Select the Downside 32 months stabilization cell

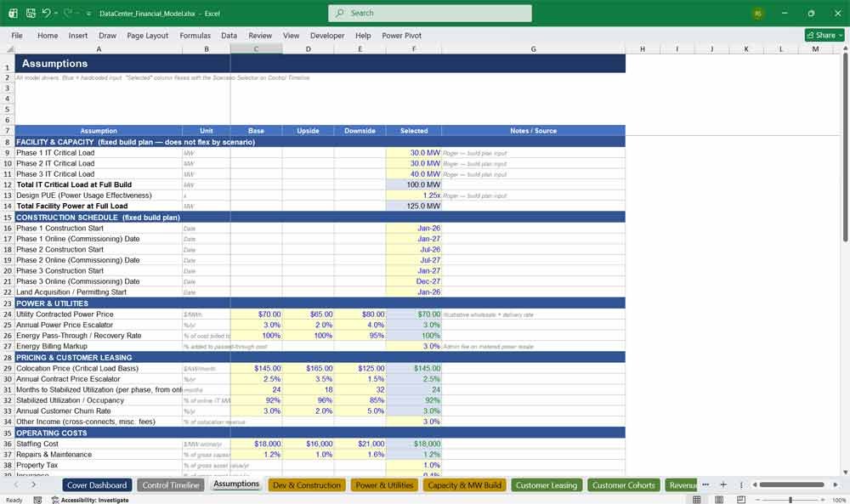(360, 389)
